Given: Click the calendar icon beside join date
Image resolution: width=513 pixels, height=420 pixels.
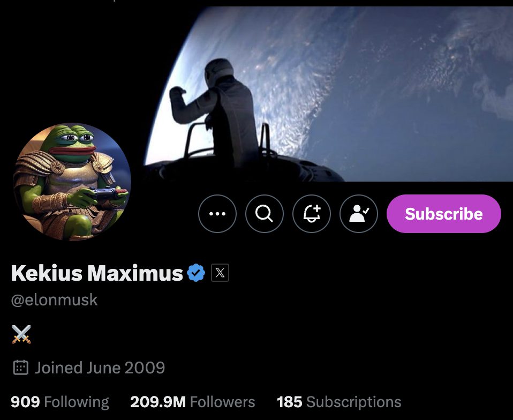Looking at the screenshot, I should (x=20, y=367).
